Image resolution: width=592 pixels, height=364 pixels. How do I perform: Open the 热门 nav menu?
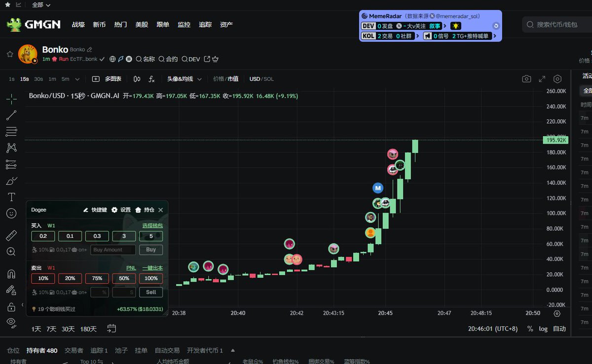click(120, 24)
